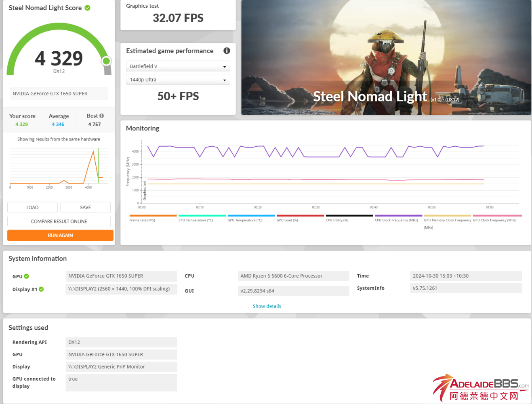This screenshot has width=532, height=404.
Task: Open the Estimated game performance info icon
Action: tap(227, 50)
